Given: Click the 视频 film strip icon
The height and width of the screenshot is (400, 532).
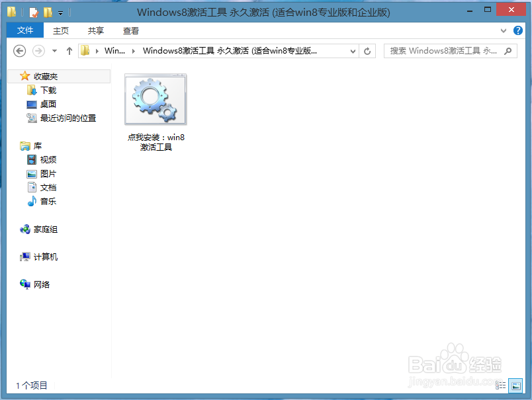Looking at the screenshot, I should pos(32,159).
